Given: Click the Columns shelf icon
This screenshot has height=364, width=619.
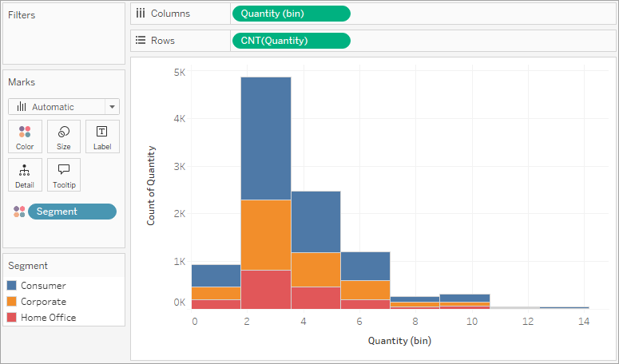Looking at the screenshot, I should (140, 14).
